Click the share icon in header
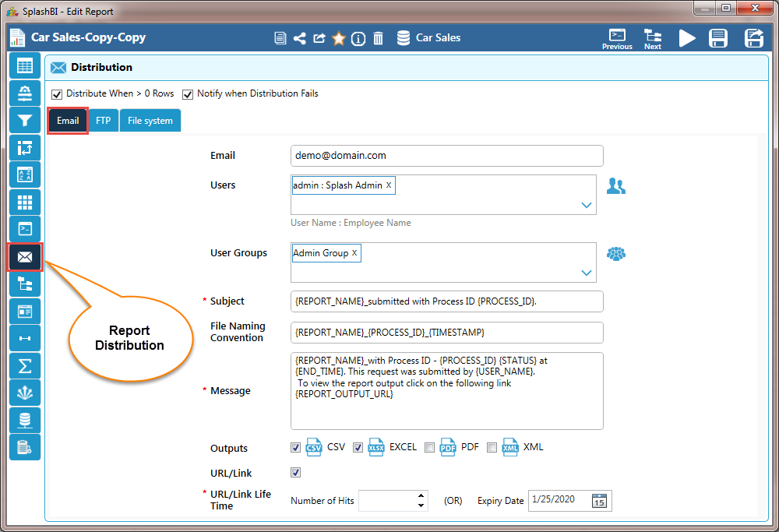The width and height of the screenshot is (779, 532). pos(299,38)
